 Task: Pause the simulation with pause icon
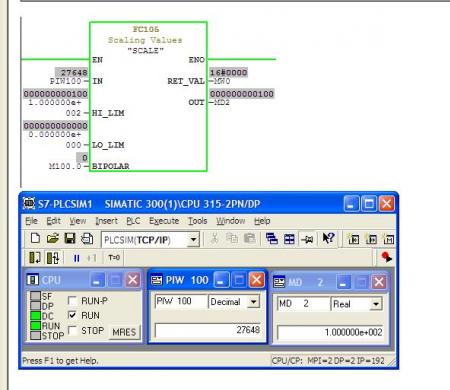(77, 258)
